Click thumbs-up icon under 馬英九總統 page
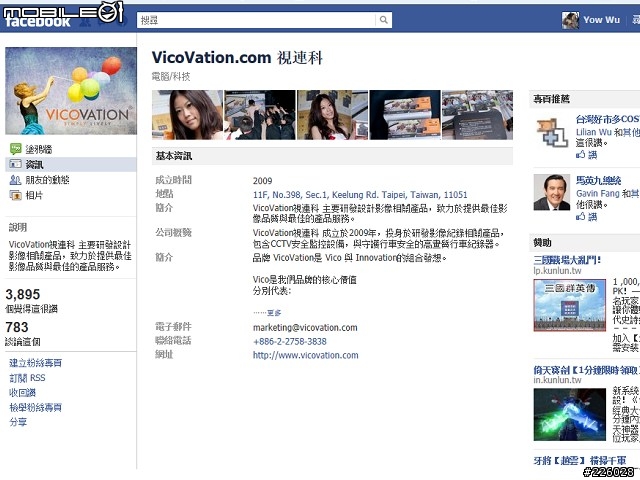This screenshot has width=640, height=480. pos(580,216)
